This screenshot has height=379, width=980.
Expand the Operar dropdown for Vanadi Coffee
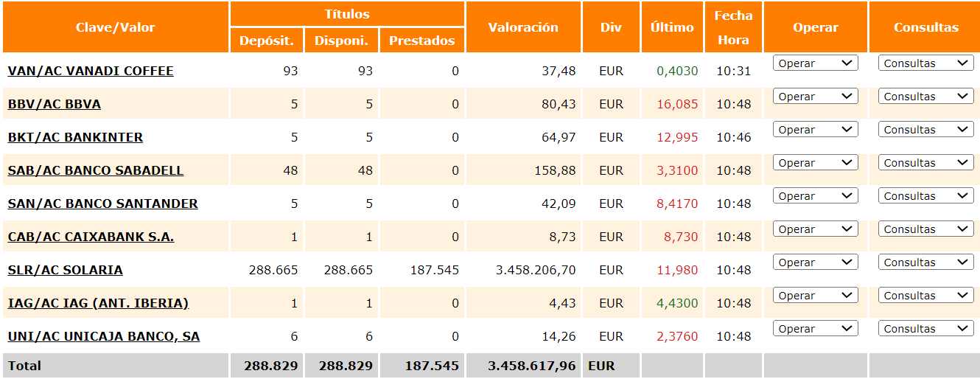pyautogui.click(x=816, y=63)
